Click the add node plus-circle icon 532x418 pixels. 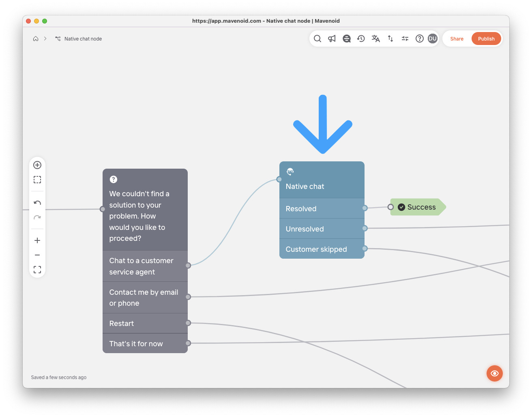37,165
